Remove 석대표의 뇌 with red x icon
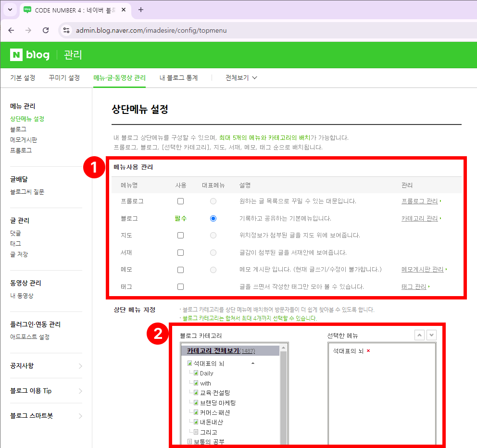The image size is (477, 448). (368, 351)
